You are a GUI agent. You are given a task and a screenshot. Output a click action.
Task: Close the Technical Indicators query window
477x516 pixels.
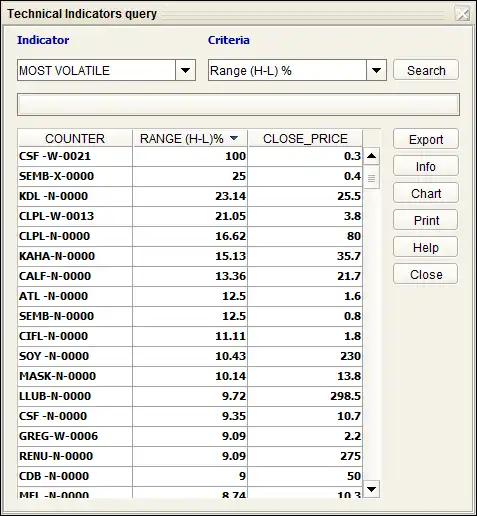coord(462,14)
